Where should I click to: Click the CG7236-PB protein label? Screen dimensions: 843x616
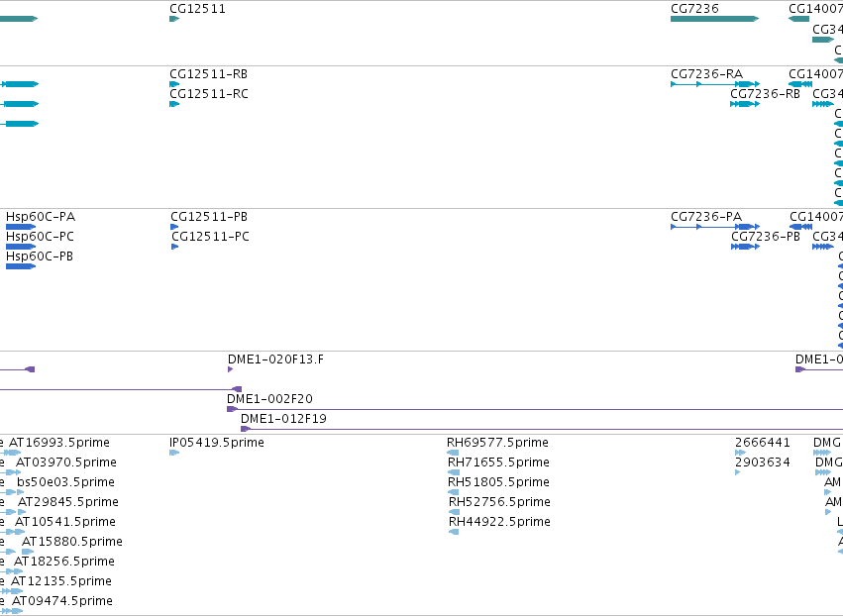point(766,237)
